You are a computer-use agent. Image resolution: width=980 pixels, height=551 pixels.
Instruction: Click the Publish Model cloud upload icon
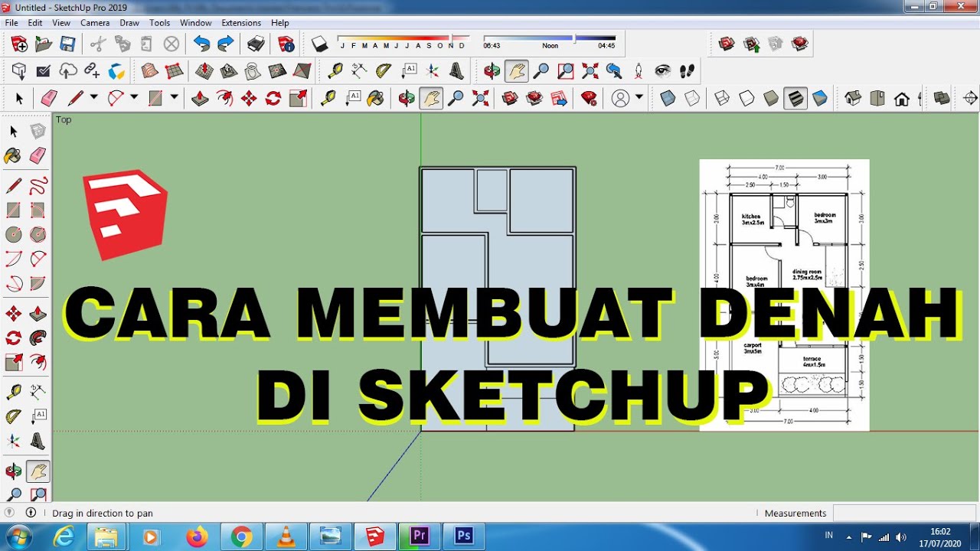coord(68,71)
